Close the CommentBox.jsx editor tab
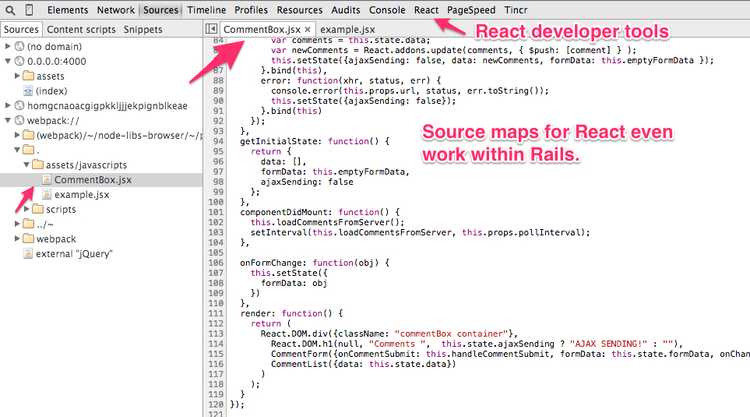This screenshot has width=750, height=417. [x=308, y=30]
